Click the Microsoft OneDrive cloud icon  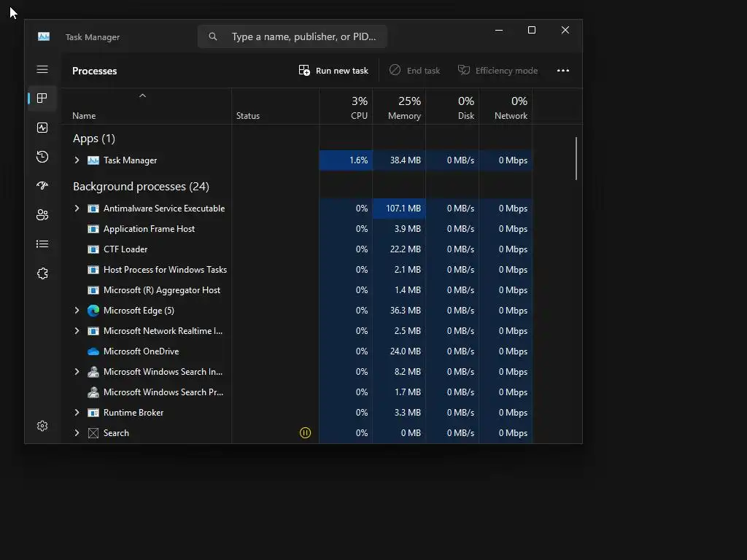point(93,351)
